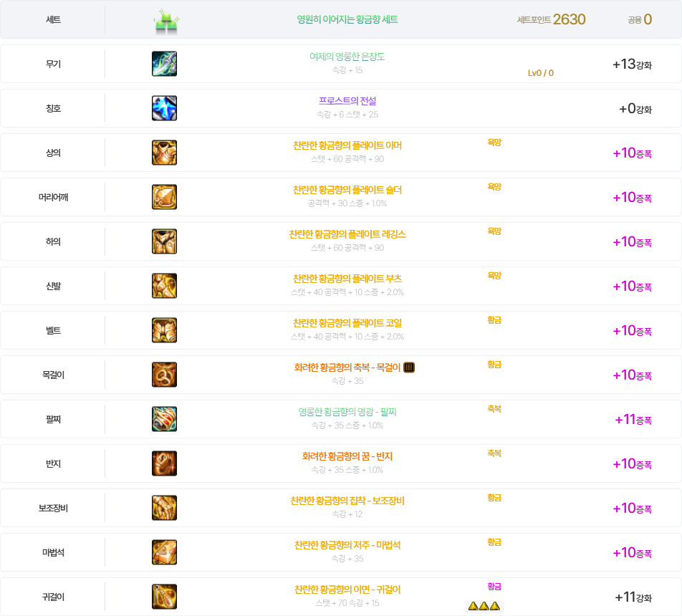Click the shoulder icon in 머리어깨 row
The image size is (682, 616).
coord(164,197)
